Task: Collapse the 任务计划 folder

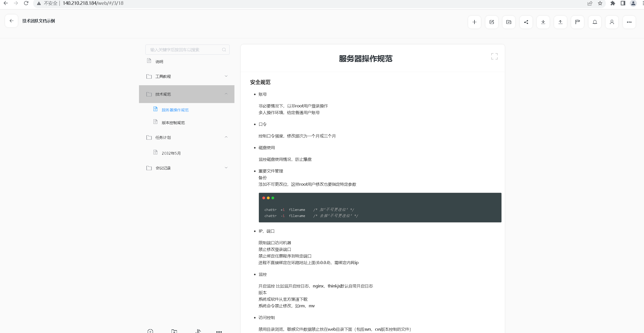Action: pos(226,137)
